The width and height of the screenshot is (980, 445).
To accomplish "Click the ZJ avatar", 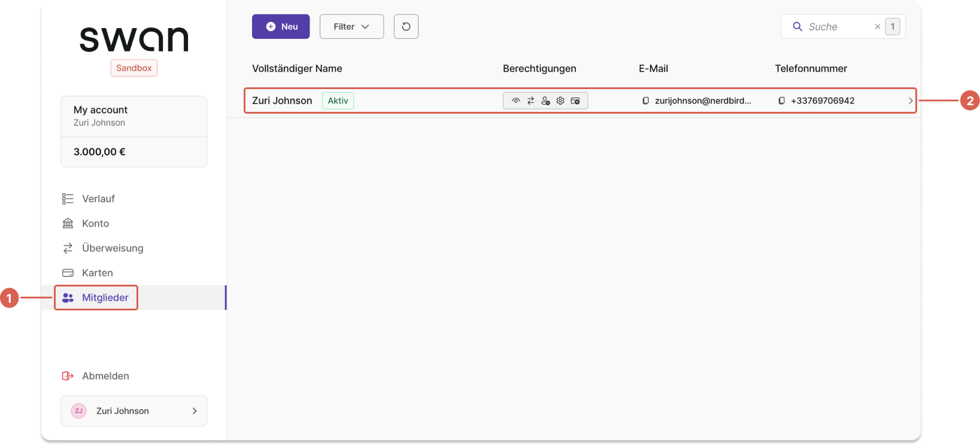I will 78,411.
